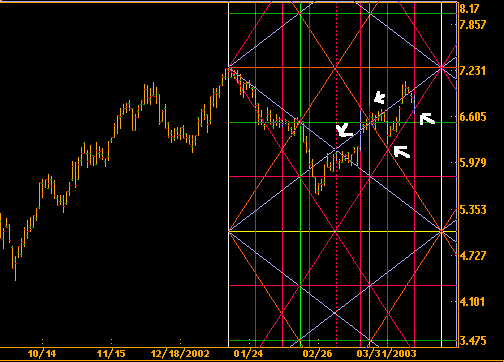Select the 4.101 price level label
The width and height of the screenshot is (504, 362).
point(473,302)
